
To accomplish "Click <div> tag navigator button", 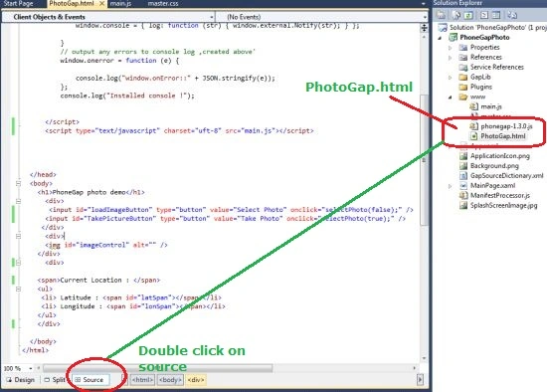I will [196, 380].
